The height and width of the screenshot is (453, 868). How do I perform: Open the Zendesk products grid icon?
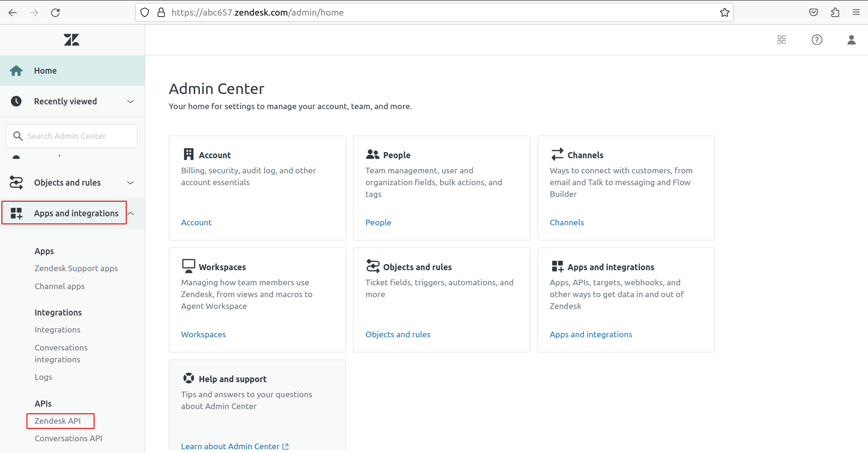pos(781,40)
